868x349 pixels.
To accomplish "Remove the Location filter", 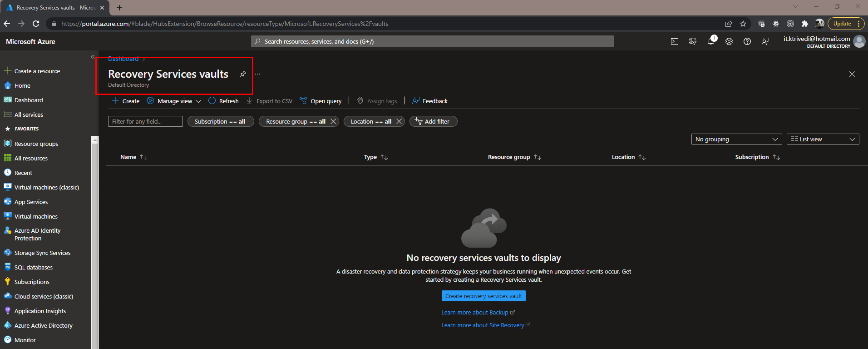I will pyautogui.click(x=399, y=121).
